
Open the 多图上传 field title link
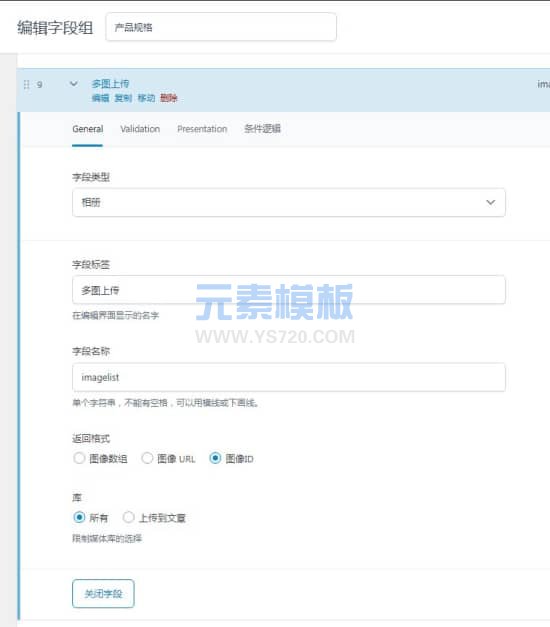110,84
